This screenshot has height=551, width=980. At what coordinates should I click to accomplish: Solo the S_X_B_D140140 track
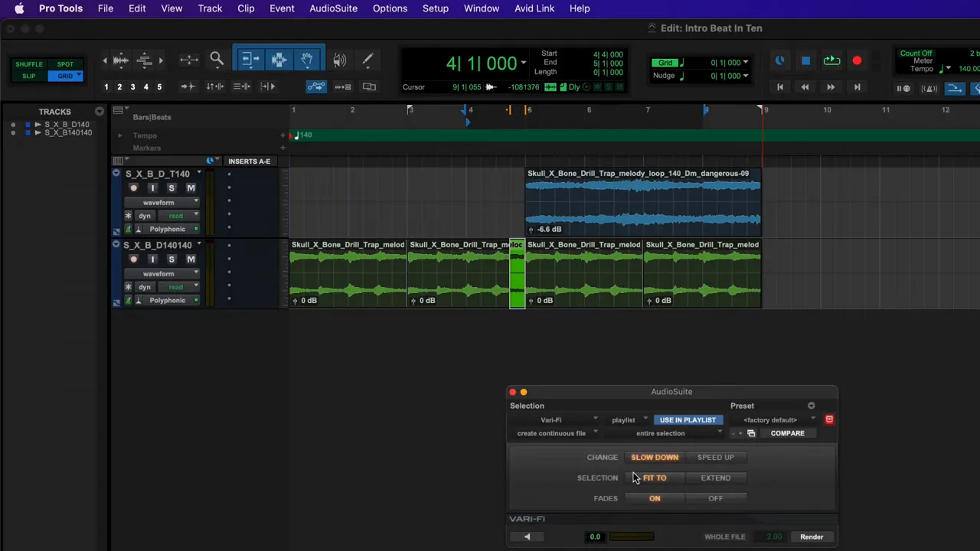click(x=171, y=259)
